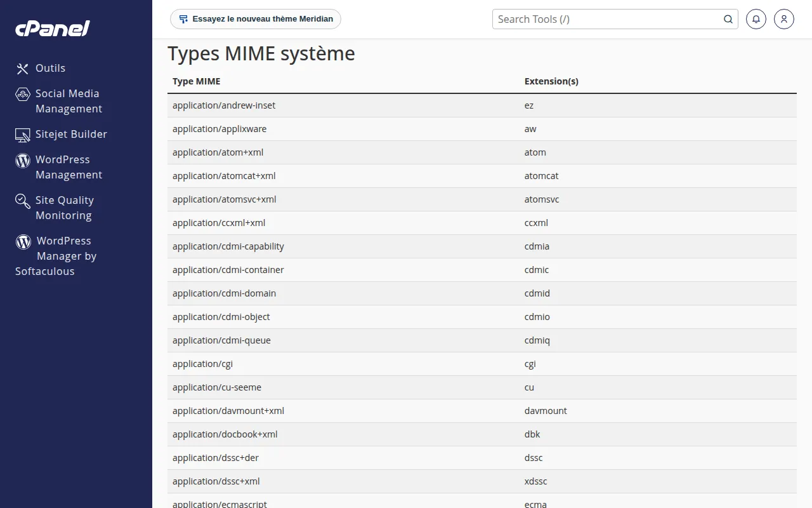Open the notifications bell

756,19
